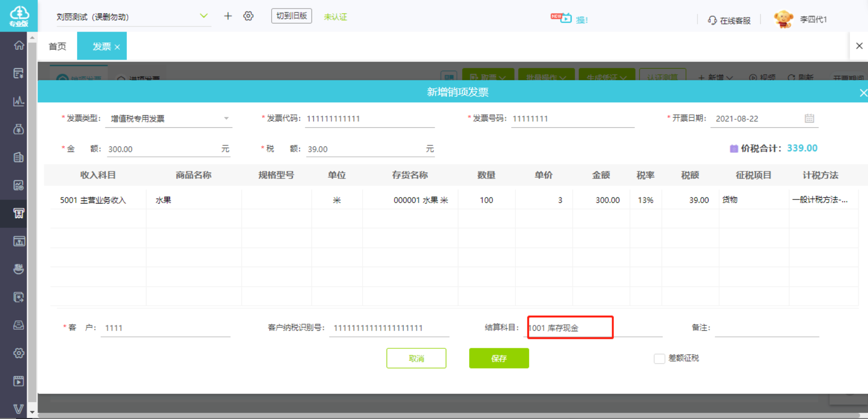The width and height of the screenshot is (868, 419).
Task: Select the 发票 tab
Action: click(101, 46)
